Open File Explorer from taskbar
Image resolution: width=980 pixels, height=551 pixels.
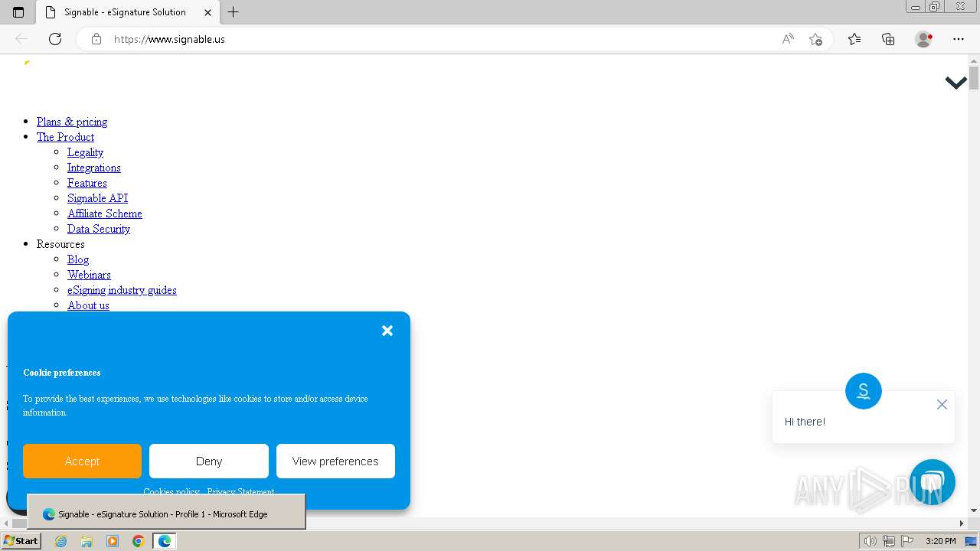87,541
